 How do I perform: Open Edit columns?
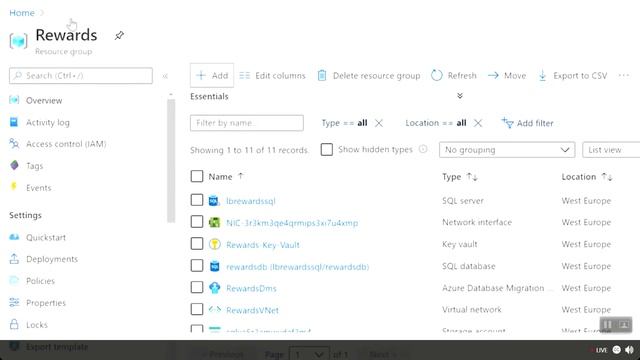pos(272,76)
